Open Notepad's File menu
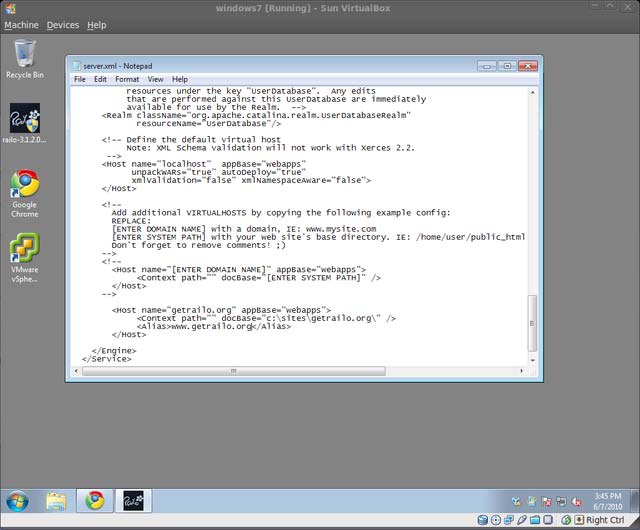This screenshot has height=530, width=640. click(79, 79)
